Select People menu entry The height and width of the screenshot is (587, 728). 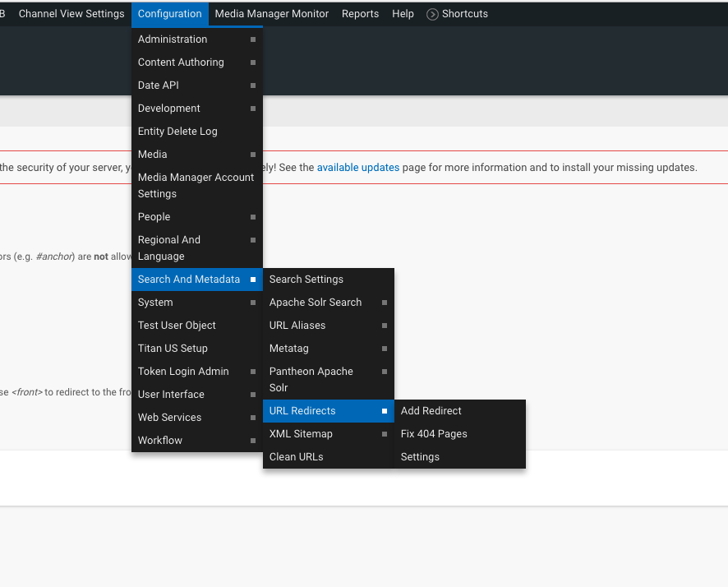(x=197, y=217)
